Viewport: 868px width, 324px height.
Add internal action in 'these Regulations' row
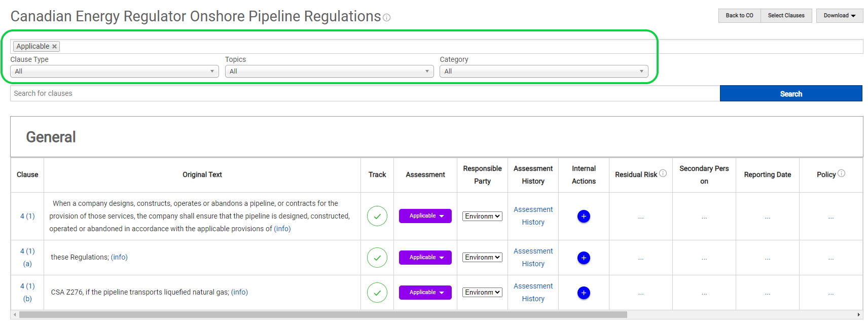tap(584, 258)
